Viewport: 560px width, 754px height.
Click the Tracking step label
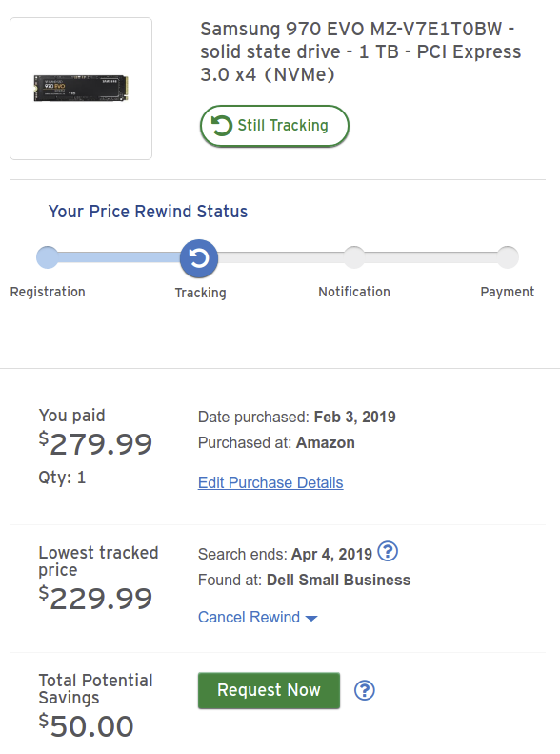pyautogui.click(x=200, y=293)
